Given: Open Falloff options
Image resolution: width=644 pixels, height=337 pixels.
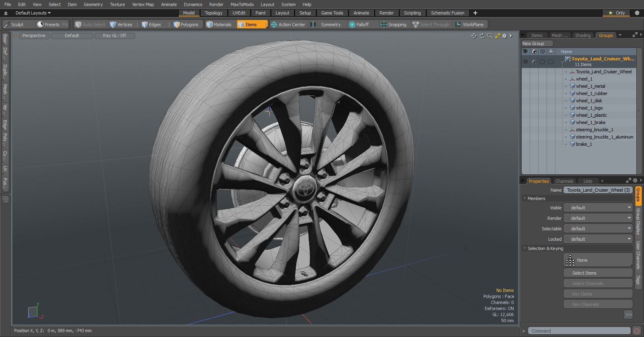Looking at the screenshot, I should pos(362,25).
